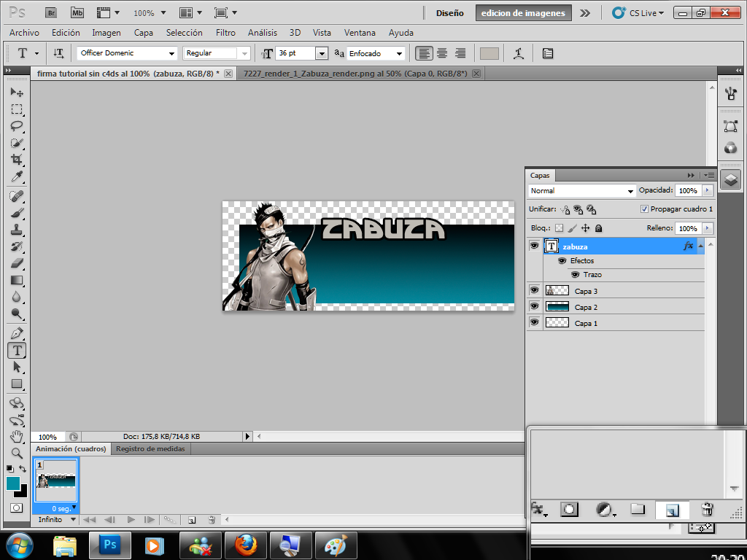Open the Relleno slider arrow
This screenshot has width=747, height=560.
pos(708,228)
